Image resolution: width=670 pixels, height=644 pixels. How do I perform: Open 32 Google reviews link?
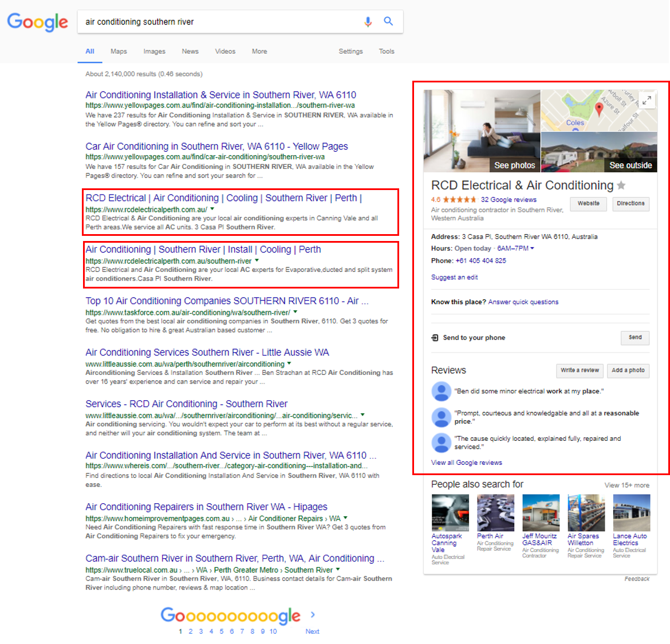(x=509, y=200)
